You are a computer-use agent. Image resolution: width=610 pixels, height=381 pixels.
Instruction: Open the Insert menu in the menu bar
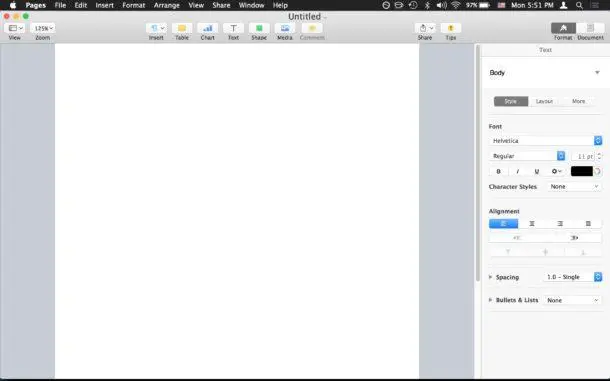pyautogui.click(x=104, y=5)
